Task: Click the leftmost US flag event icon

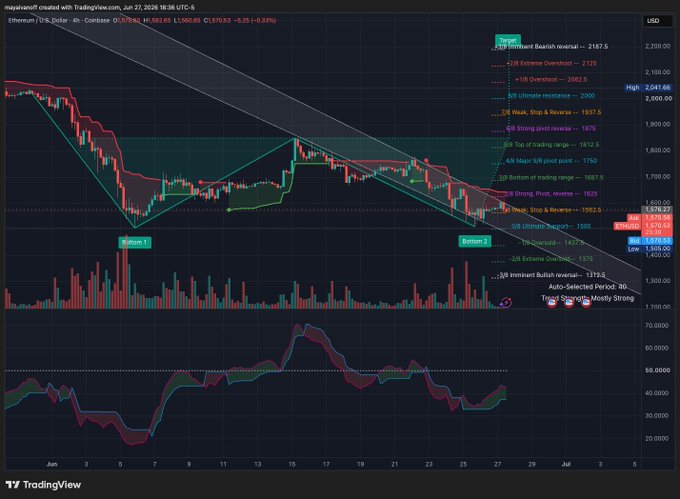Action: 552,303
